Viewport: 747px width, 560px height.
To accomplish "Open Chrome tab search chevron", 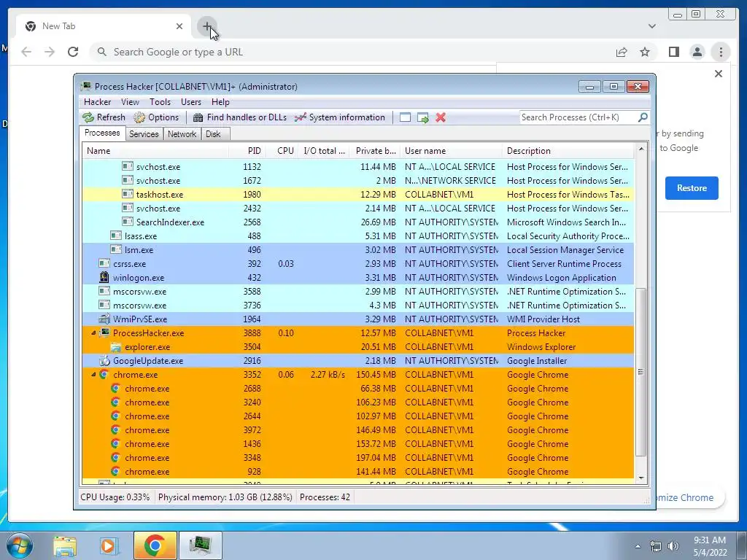I will pyautogui.click(x=652, y=26).
